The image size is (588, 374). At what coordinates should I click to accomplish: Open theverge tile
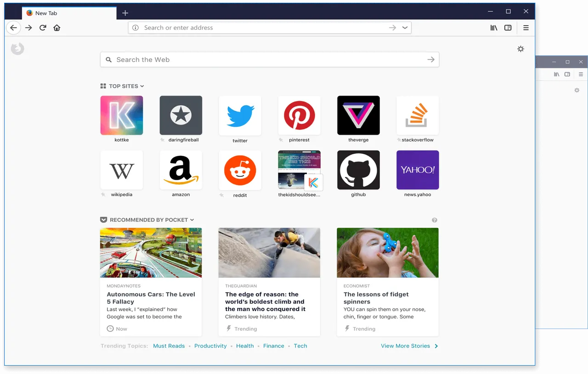358,115
